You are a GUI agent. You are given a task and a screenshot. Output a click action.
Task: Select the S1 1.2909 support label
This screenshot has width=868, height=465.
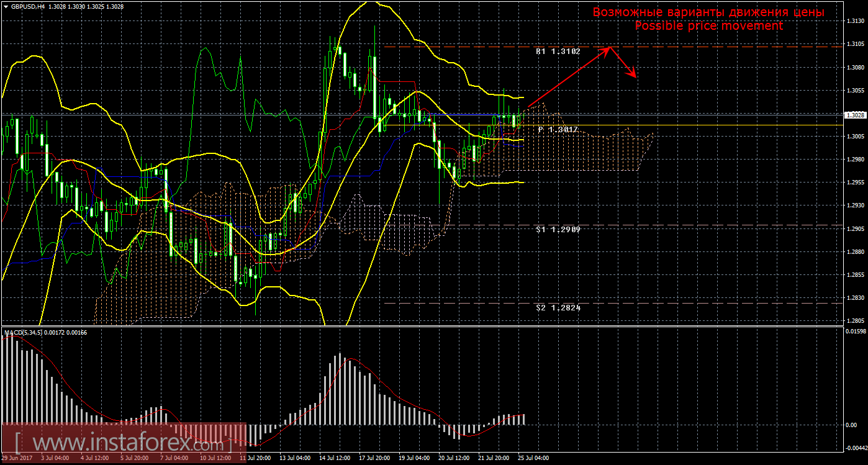coord(558,229)
